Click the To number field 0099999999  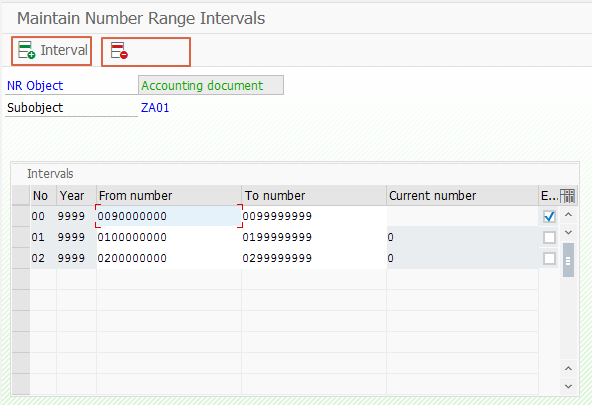[314, 216]
